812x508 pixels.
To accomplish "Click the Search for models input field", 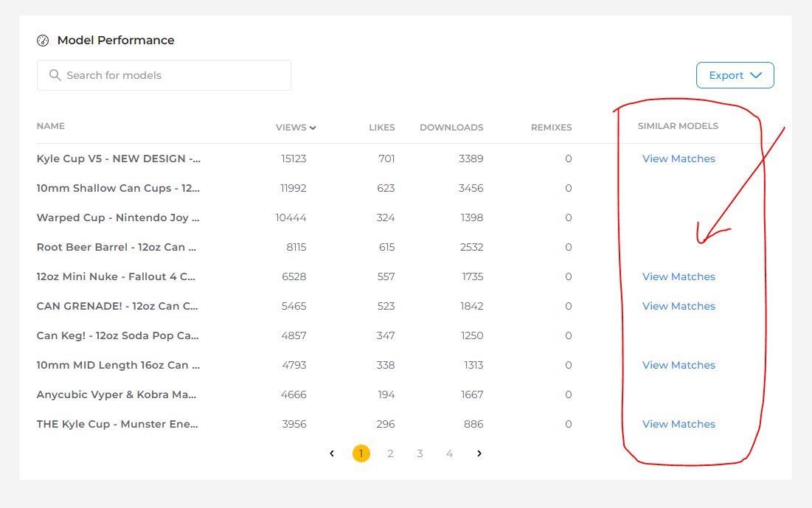I will coord(164,74).
